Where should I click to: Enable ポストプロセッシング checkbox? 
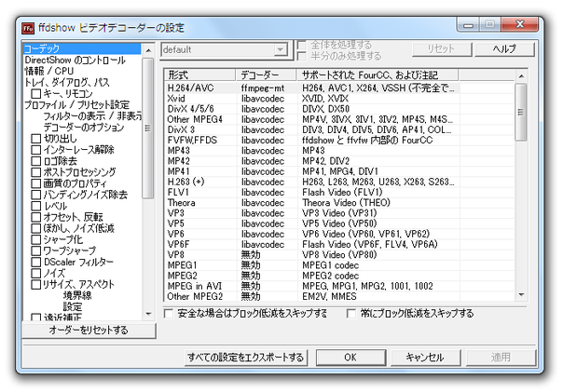tap(36, 172)
